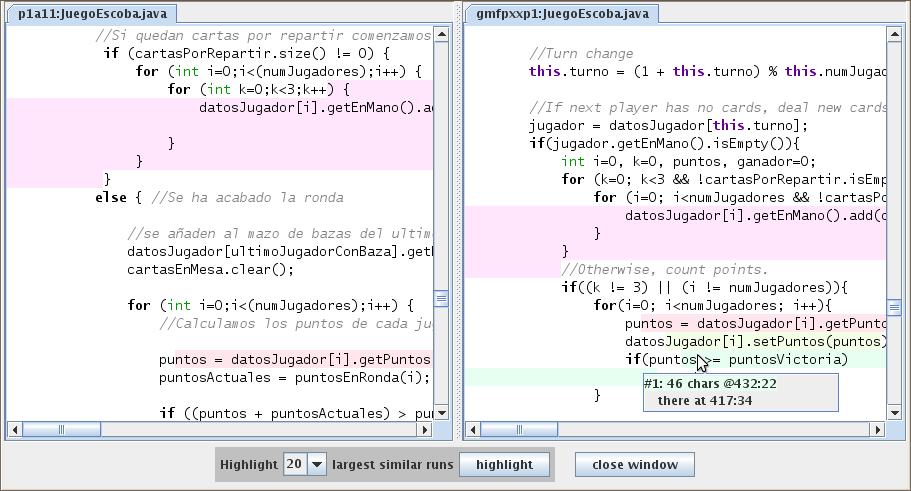Image resolution: width=911 pixels, height=491 pixels.
Task: Click left pane vertical scrollbar down arrow
Action: click(441, 414)
